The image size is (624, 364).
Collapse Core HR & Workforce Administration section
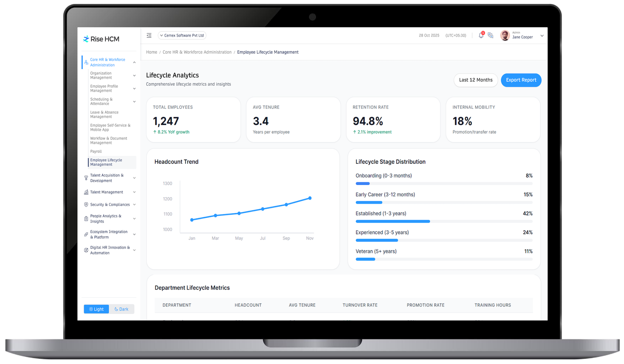tap(134, 62)
